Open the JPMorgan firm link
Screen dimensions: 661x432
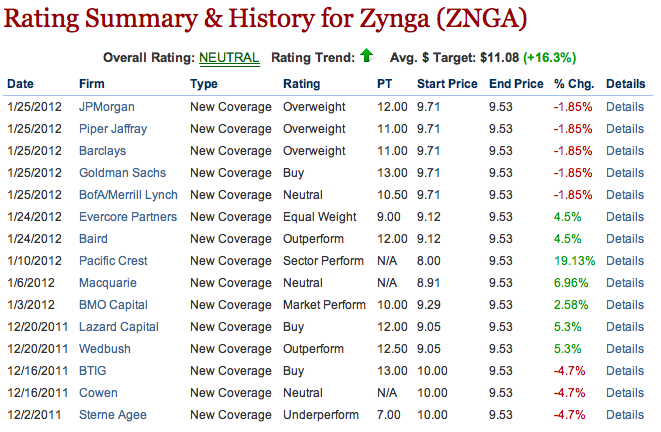pyautogui.click(x=106, y=106)
